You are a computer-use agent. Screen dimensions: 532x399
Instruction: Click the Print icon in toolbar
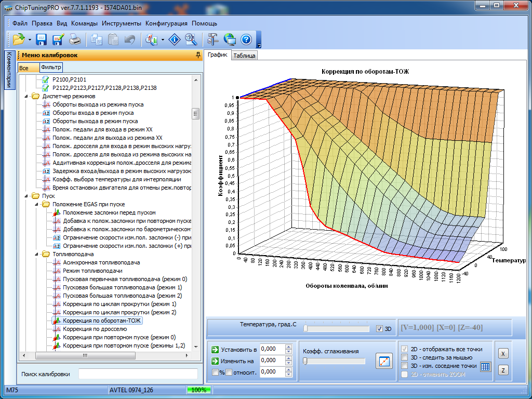75,39
